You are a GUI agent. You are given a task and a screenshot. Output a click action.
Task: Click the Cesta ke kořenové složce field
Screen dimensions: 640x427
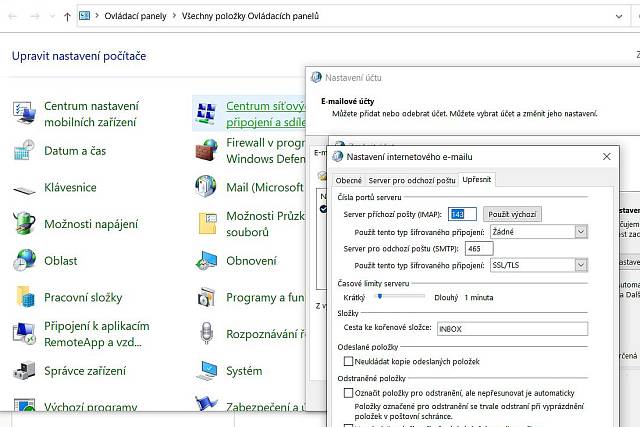[x=512, y=329]
